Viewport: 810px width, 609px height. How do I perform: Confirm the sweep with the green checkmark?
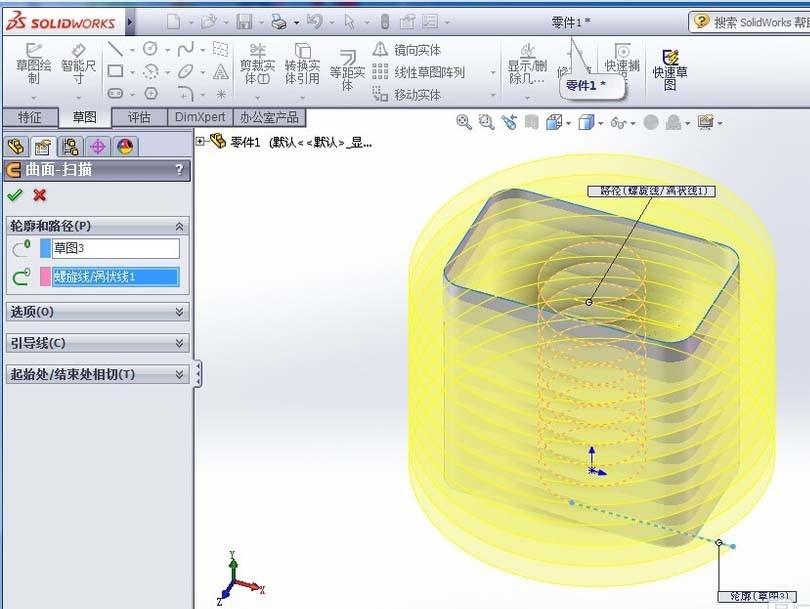pyautogui.click(x=15, y=195)
